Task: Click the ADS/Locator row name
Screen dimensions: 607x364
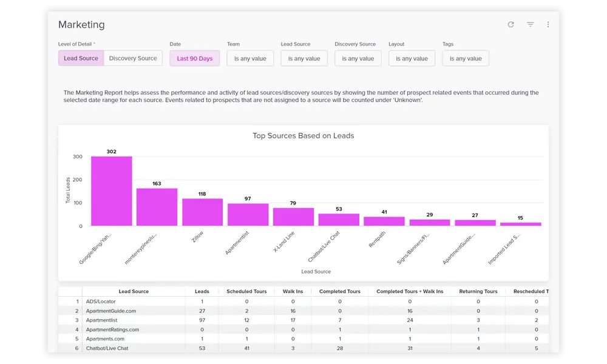Action: coord(101,302)
